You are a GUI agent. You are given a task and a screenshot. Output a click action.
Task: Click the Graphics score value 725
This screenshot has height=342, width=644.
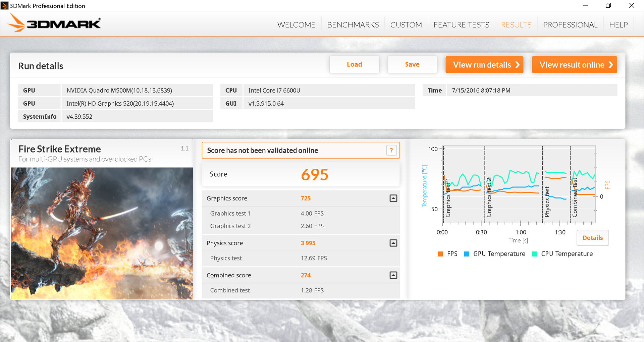pyautogui.click(x=306, y=198)
